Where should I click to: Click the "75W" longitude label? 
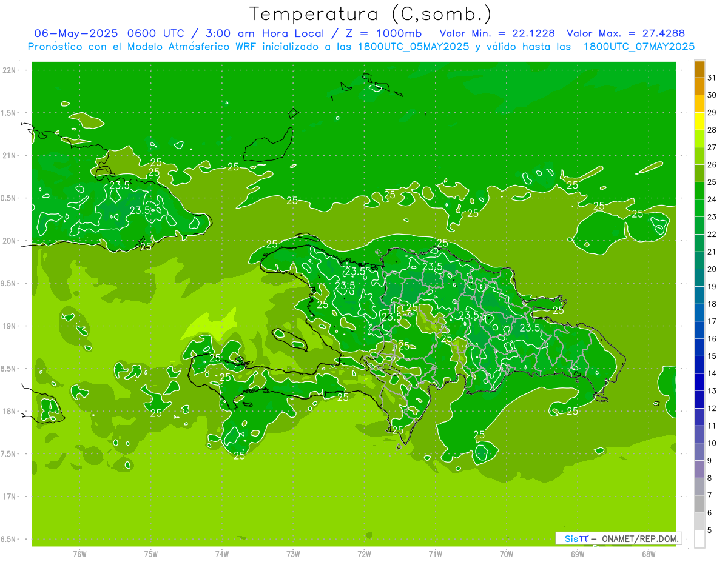(151, 554)
